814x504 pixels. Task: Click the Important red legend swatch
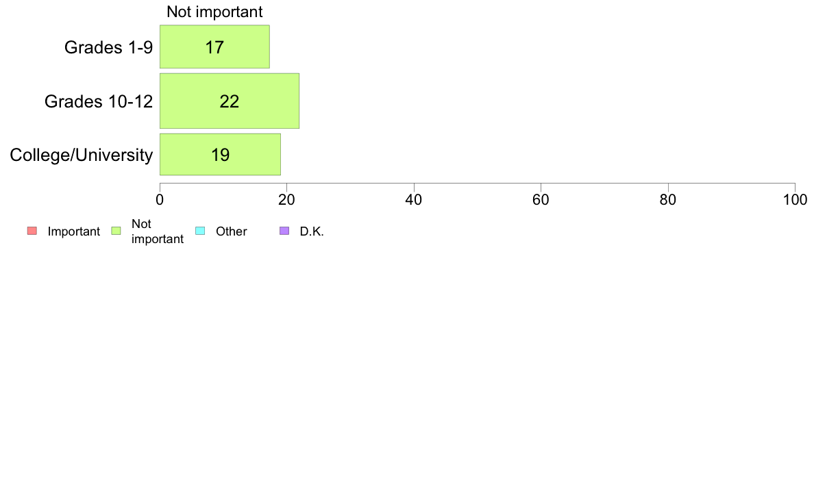click(x=32, y=231)
